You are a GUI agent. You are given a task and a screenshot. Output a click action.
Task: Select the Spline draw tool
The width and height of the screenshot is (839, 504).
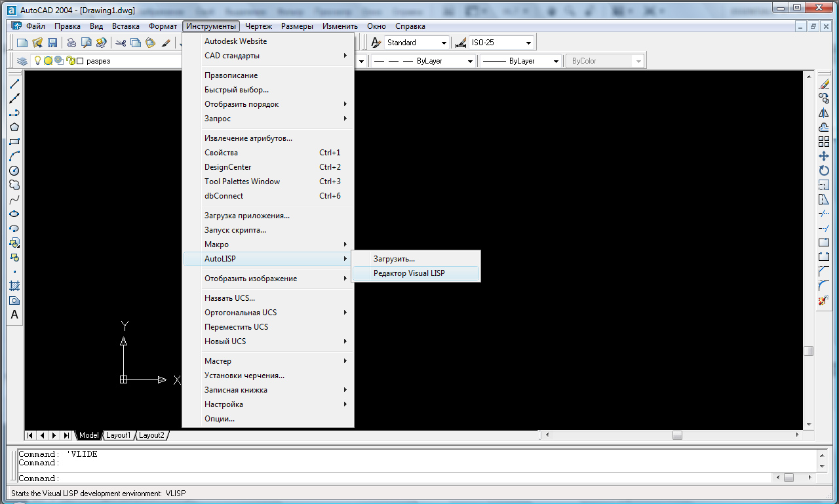pos(14,199)
